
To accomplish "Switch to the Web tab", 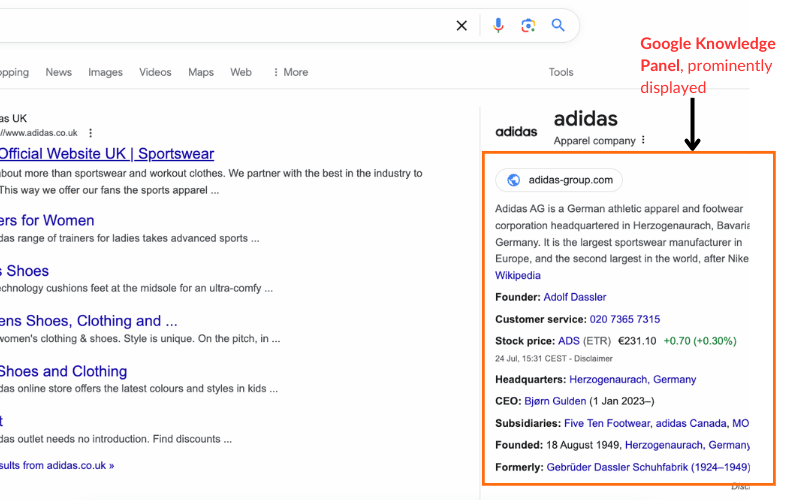I will [241, 72].
